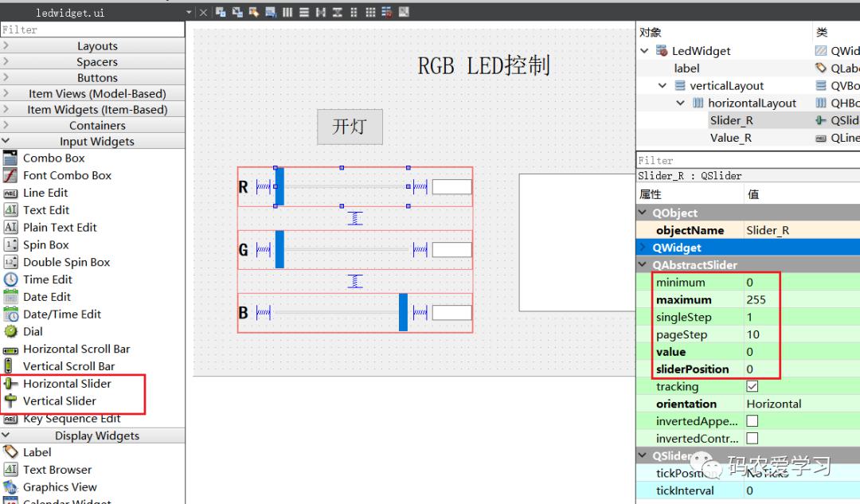Pick the Date/Time Edit widget
Image resolution: width=860 pixels, height=504 pixels.
click(62, 315)
